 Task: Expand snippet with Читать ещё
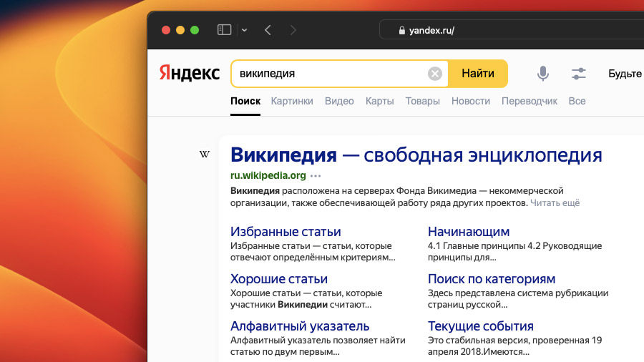click(x=555, y=203)
